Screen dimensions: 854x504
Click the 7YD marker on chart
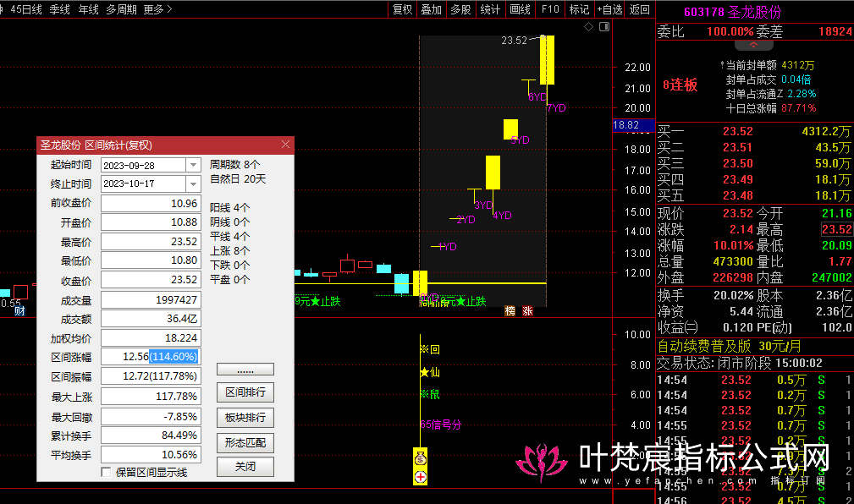point(557,108)
